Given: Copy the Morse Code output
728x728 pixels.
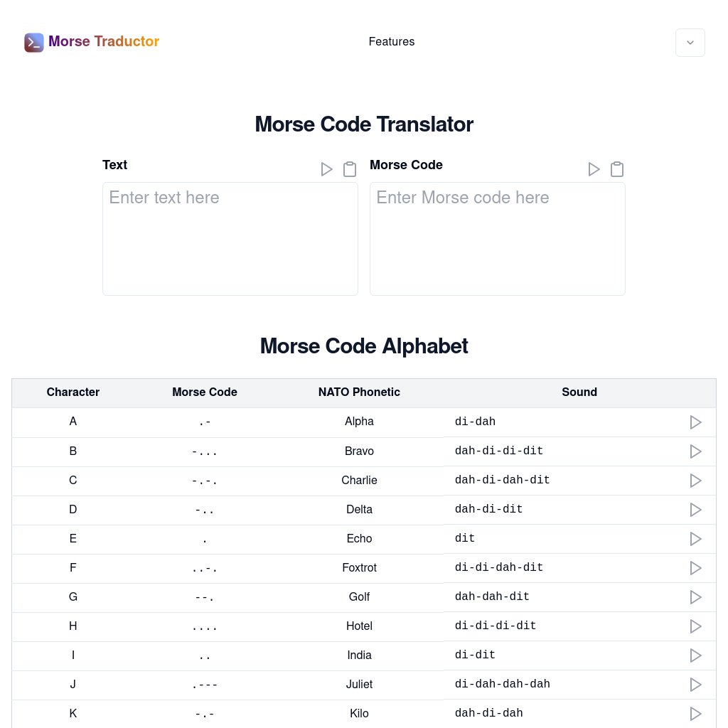Looking at the screenshot, I should pos(616,169).
